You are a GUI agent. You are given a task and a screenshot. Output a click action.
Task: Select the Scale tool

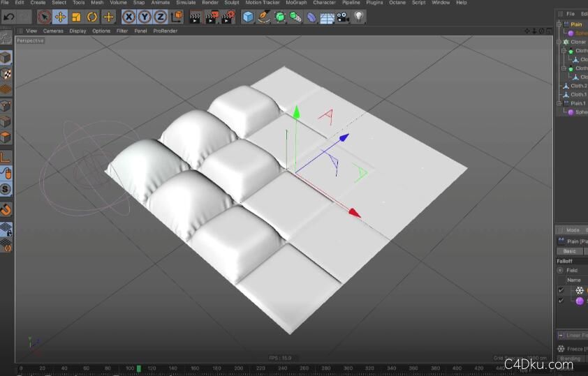point(76,16)
